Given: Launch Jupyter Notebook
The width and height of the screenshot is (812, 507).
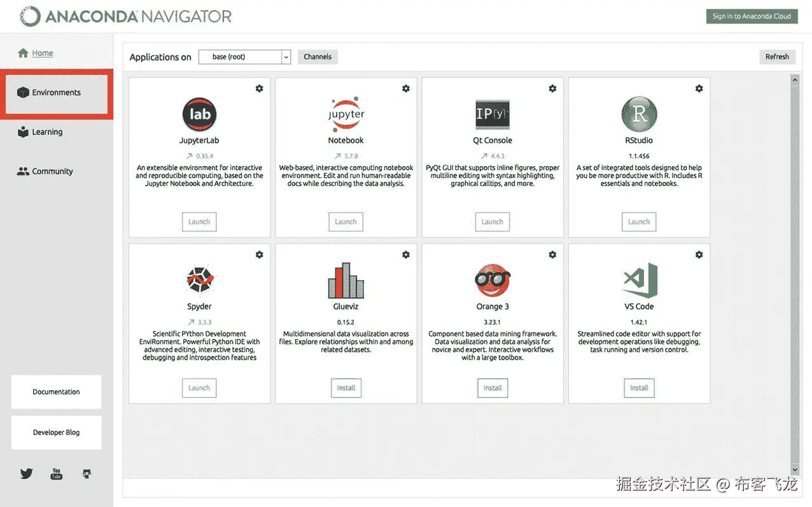Looking at the screenshot, I should (x=346, y=222).
